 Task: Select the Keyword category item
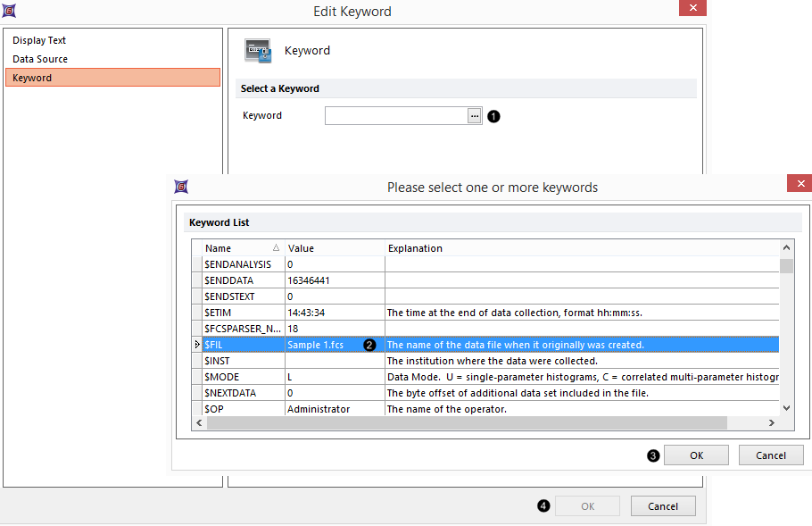click(x=32, y=78)
